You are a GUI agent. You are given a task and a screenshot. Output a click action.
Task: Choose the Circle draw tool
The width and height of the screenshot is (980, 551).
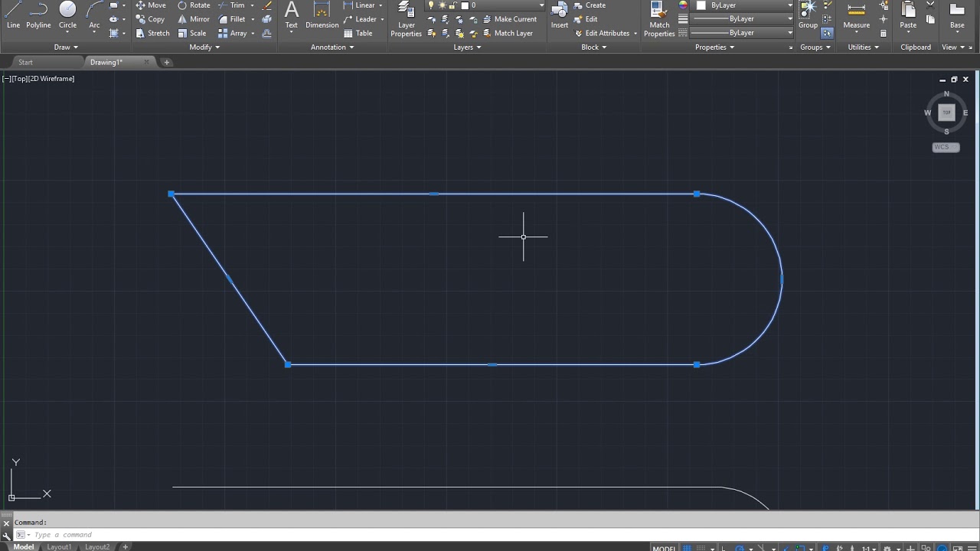tap(67, 15)
